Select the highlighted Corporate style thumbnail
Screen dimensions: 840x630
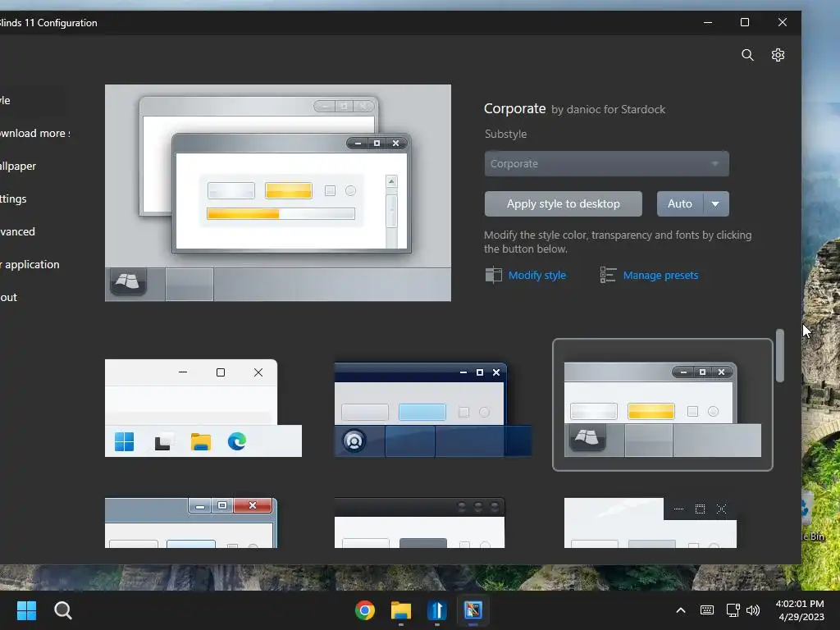(663, 404)
